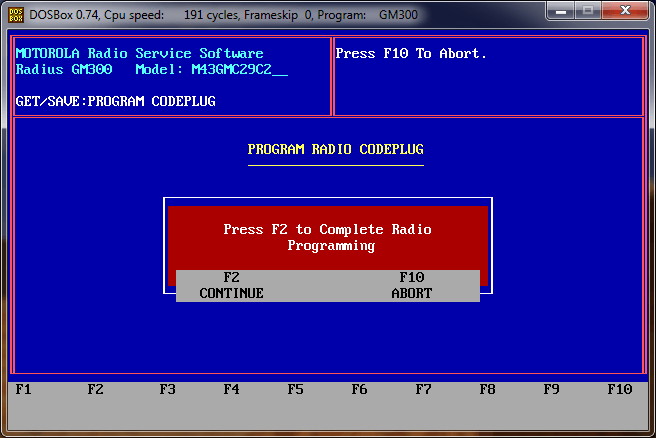
Task: Click the red 'Complete Radio Programming' message box
Action: (327, 237)
